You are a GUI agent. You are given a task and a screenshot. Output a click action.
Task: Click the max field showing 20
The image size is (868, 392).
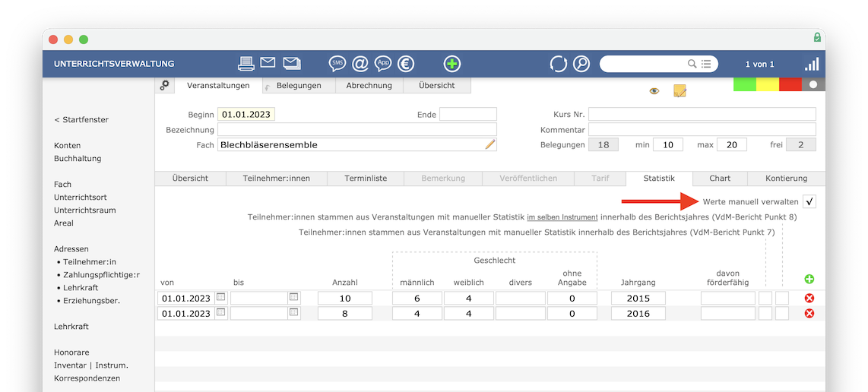click(732, 144)
